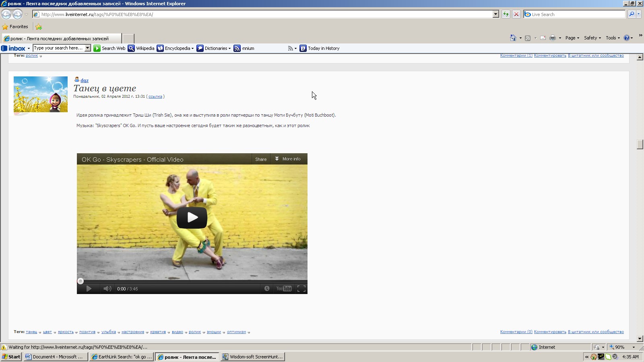This screenshot has height=362, width=644.
Task: Open the search provider dropdown arrow
Action: (639, 14)
